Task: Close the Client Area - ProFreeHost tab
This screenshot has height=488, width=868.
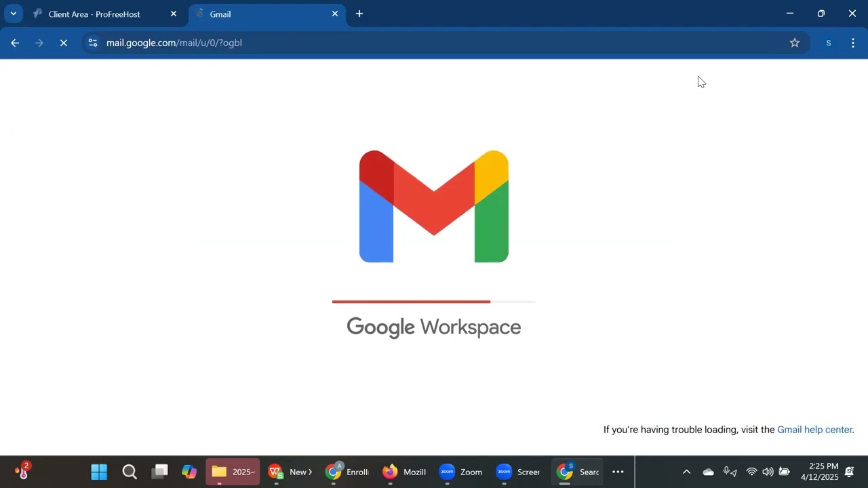Action: (x=174, y=14)
